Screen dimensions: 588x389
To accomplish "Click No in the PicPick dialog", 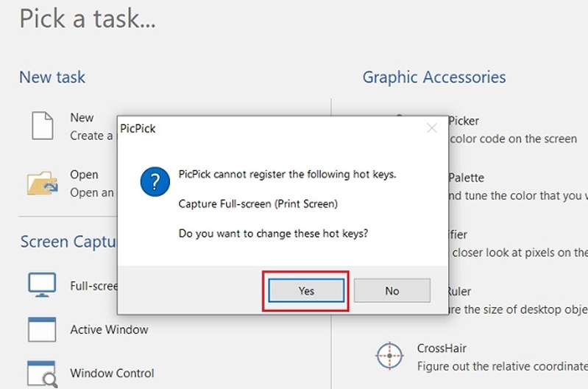I will coord(392,290).
